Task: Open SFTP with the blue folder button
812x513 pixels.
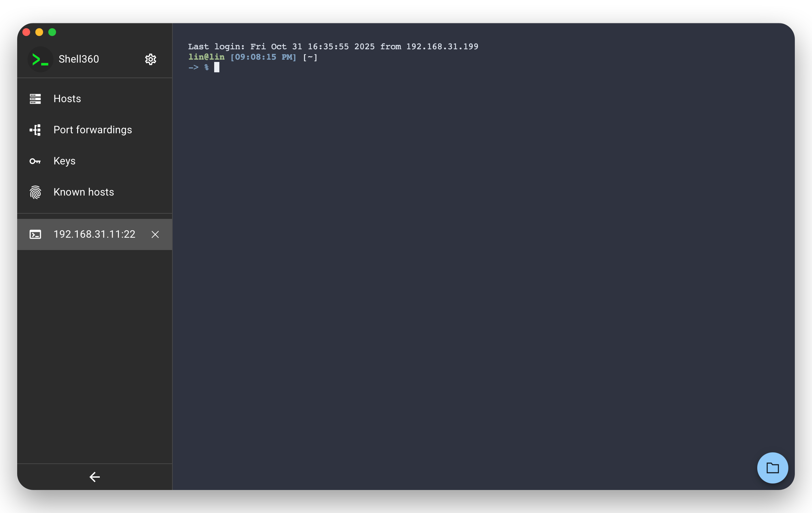Action: 772,468
